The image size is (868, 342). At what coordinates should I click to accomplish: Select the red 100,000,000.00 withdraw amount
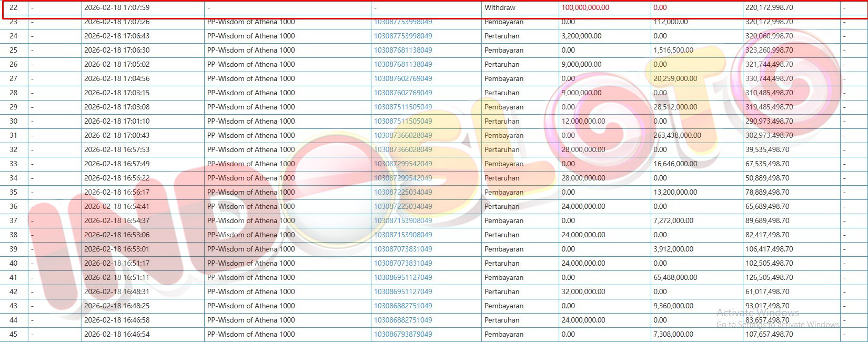click(585, 7)
